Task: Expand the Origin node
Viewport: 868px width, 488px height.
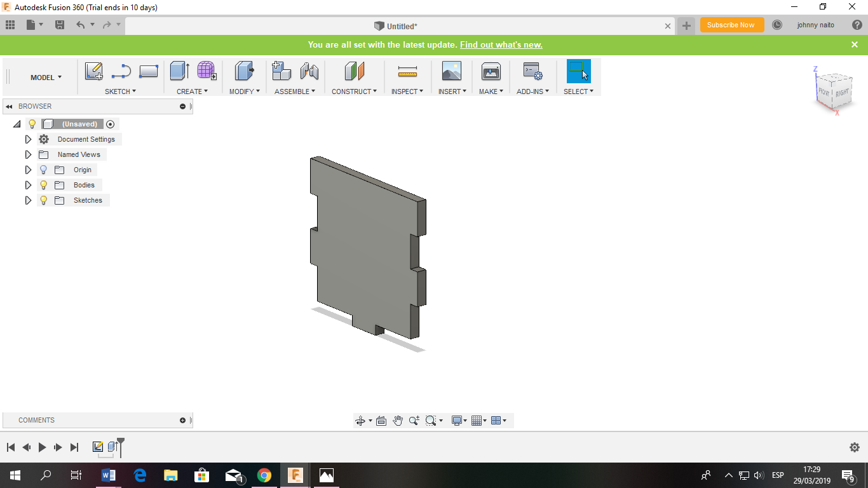Action: [28, 170]
